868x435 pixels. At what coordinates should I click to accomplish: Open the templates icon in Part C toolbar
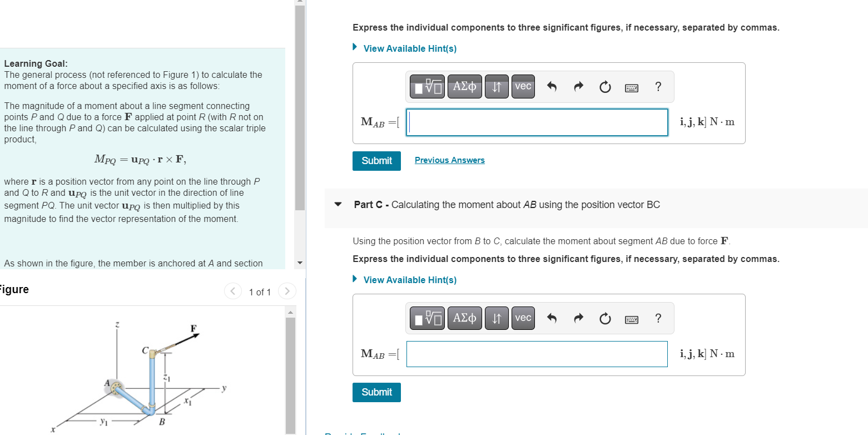[426, 318]
